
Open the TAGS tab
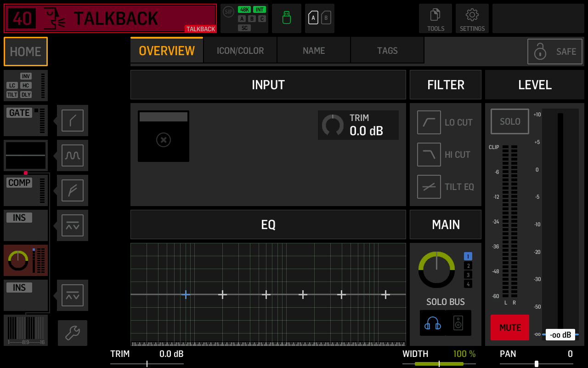click(387, 50)
